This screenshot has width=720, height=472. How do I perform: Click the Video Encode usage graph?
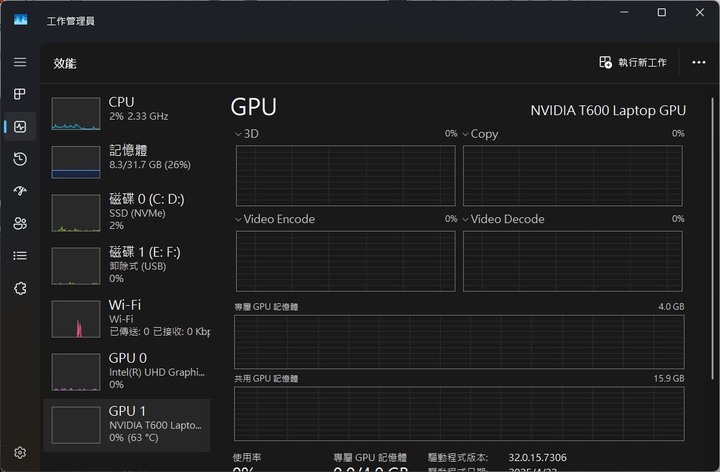[x=346, y=261]
